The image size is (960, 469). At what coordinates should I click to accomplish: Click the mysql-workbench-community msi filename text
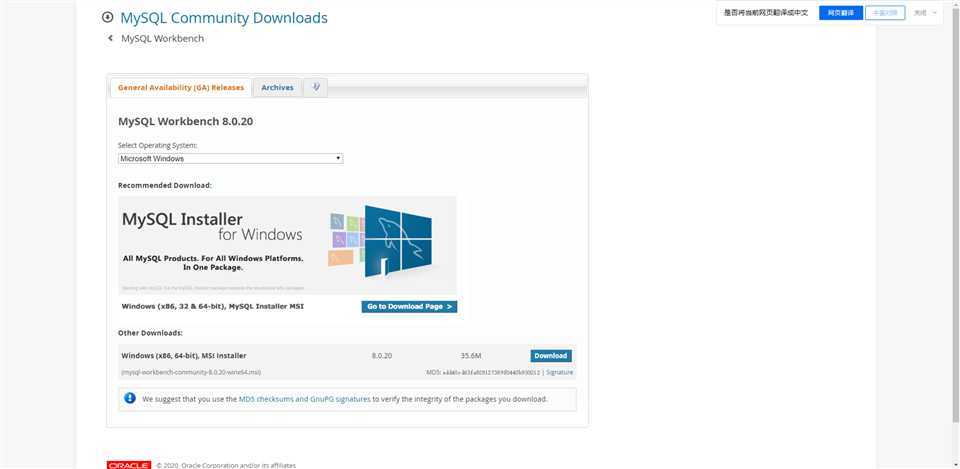(191, 372)
